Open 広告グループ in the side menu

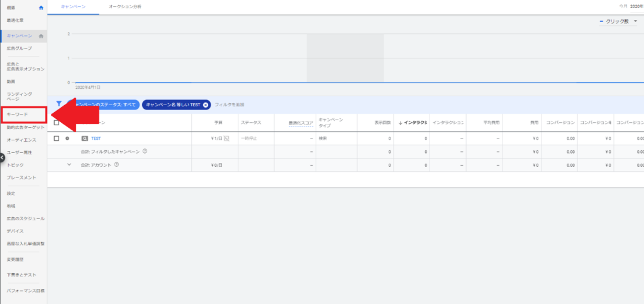19,48
